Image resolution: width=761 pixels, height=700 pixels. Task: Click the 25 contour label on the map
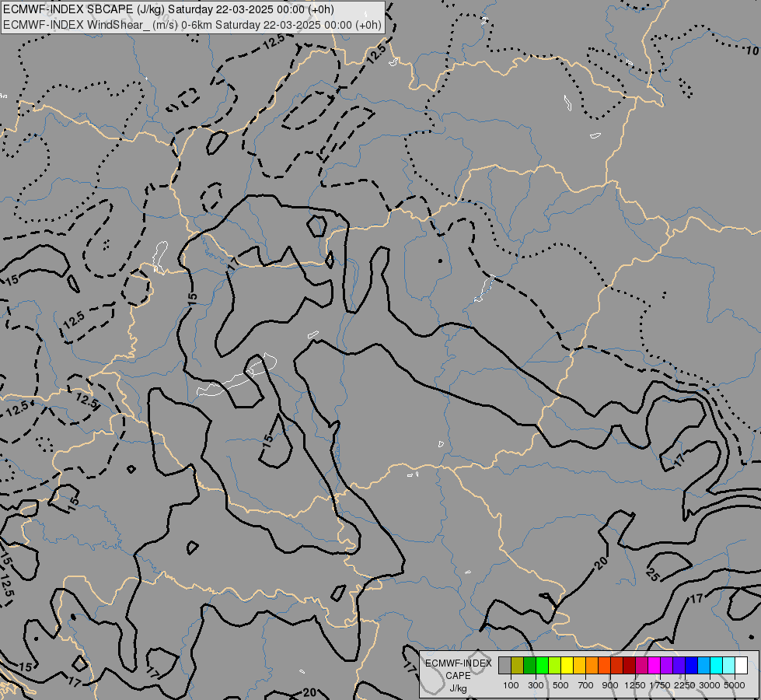tap(653, 575)
